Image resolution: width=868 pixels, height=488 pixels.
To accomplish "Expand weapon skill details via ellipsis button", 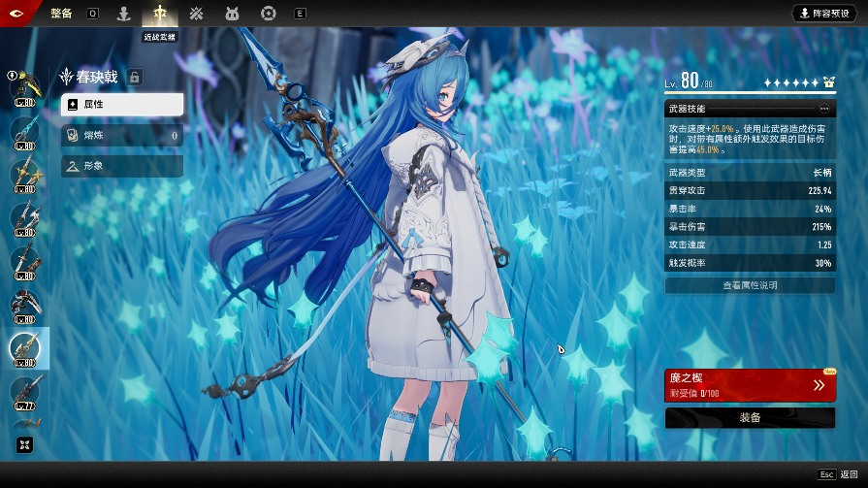I will tap(824, 109).
